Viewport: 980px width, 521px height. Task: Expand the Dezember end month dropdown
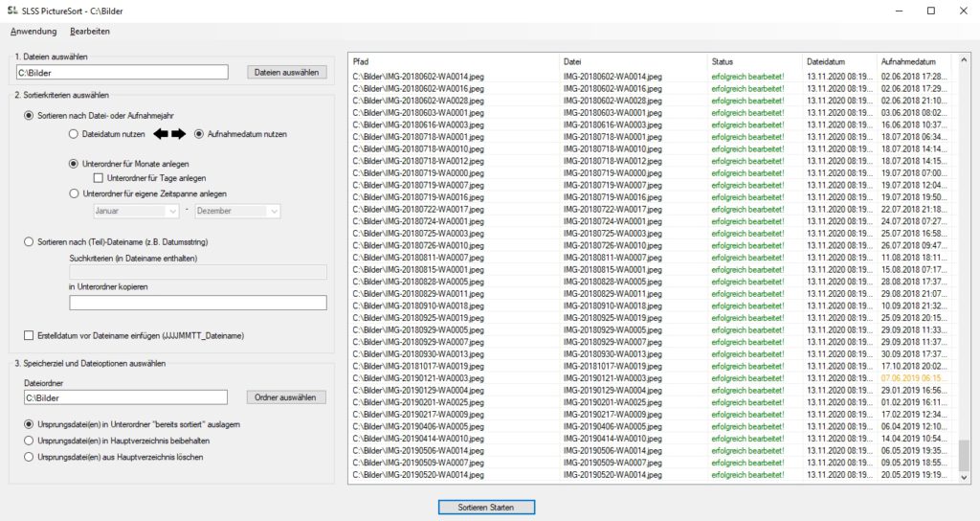coord(236,211)
